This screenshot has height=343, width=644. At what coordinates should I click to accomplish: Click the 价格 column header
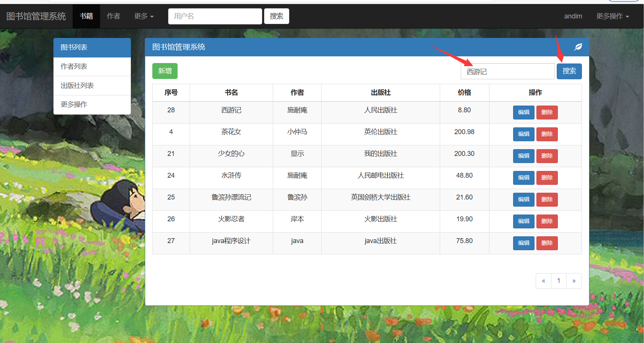tap(465, 92)
